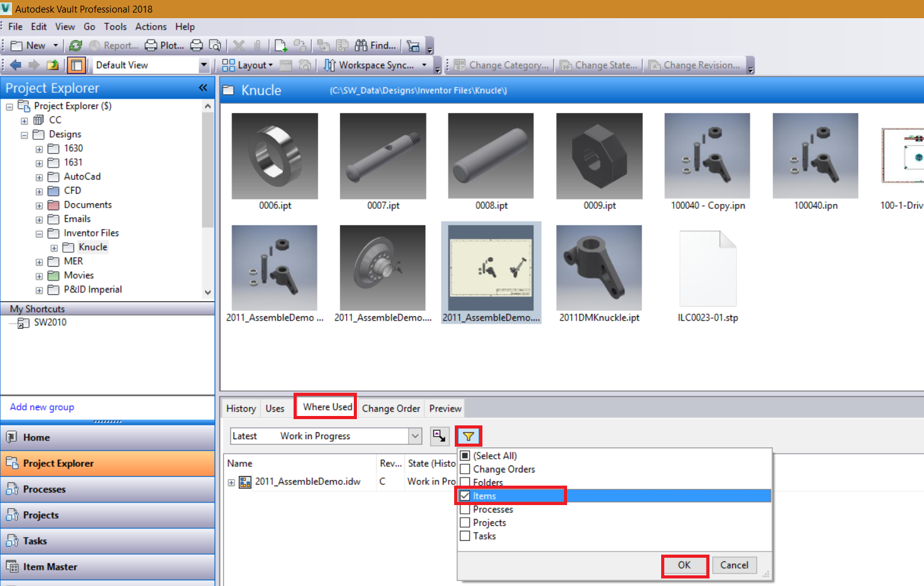
Task: Check the Processes checkbox
Action: pos(465,509)
